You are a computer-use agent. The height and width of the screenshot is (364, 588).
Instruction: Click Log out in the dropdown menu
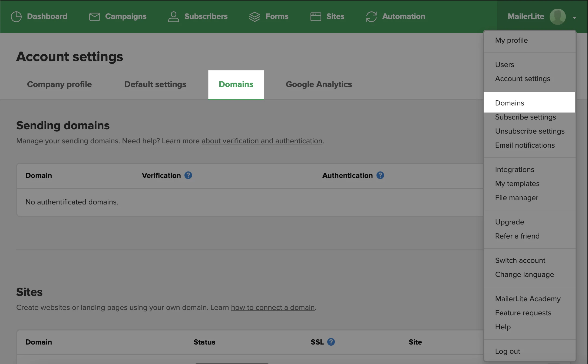[507, 351]
